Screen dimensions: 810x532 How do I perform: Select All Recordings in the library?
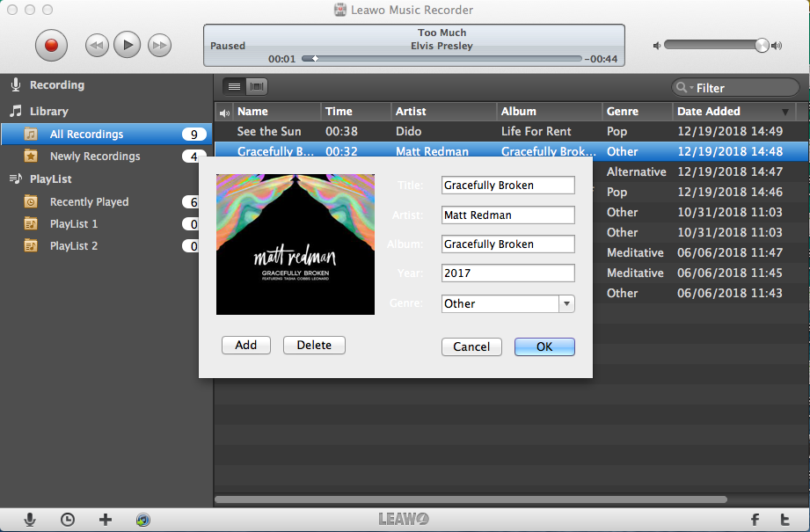click(106, 135)
